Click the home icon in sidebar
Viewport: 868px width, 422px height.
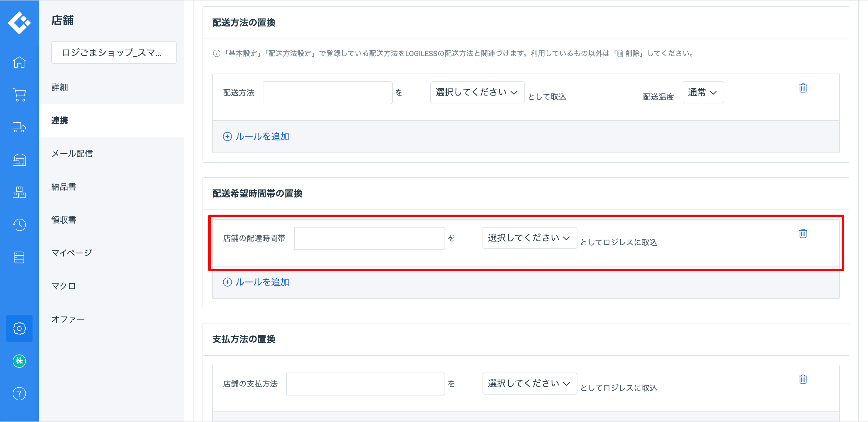[19, 62]
